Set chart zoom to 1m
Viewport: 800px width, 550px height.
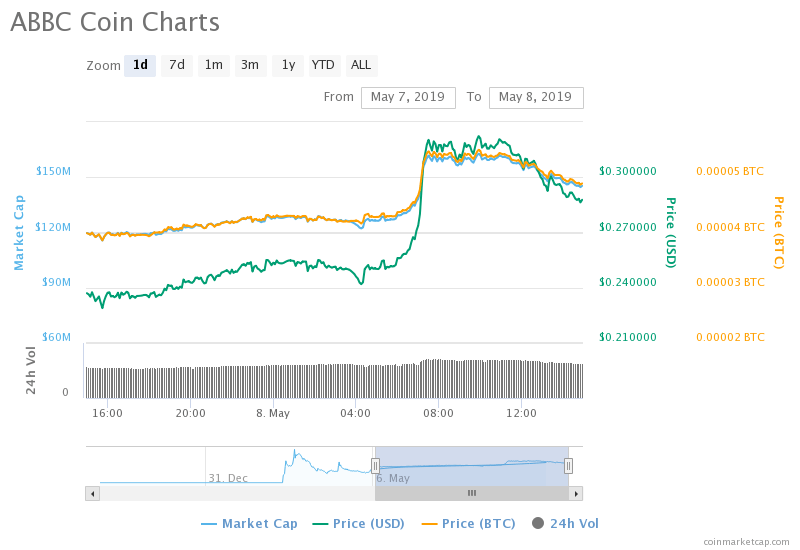pyautogui.click(x=214, y=65)
